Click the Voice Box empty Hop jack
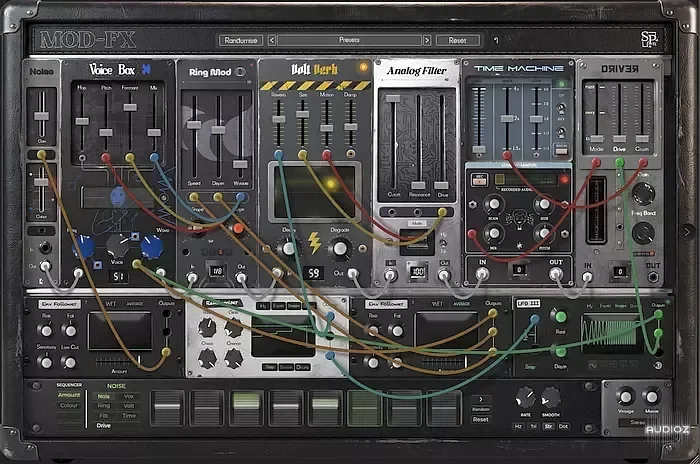 [82, 158]
